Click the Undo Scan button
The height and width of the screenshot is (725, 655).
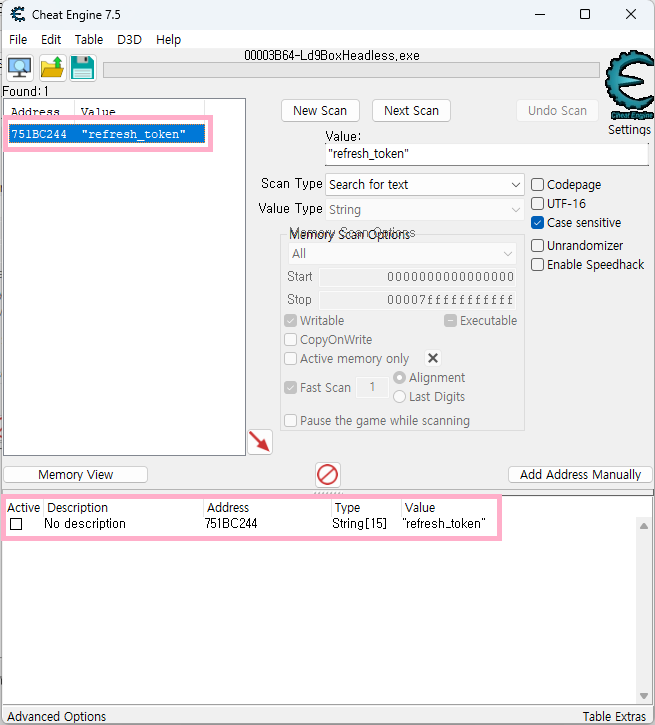(x=557, y=111)
